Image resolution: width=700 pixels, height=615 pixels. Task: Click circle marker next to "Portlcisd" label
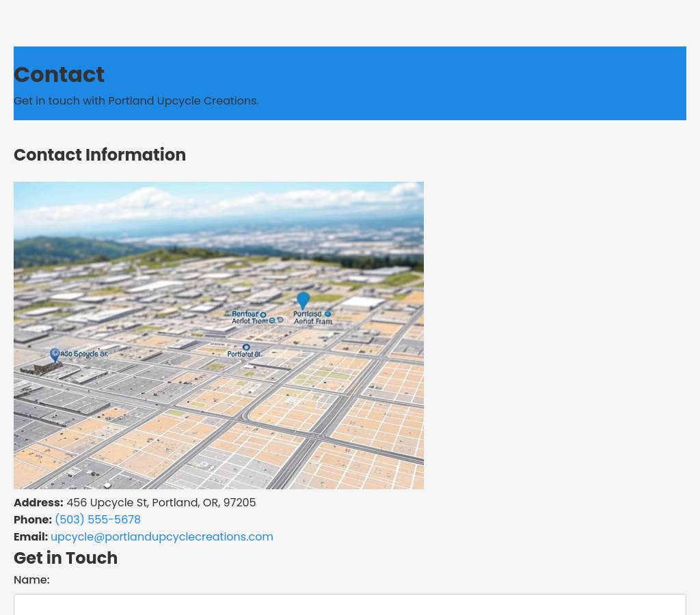[327, 314]
